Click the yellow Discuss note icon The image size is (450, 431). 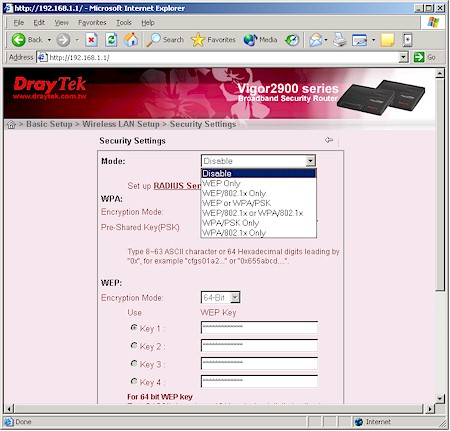click(x=387, y=40)
